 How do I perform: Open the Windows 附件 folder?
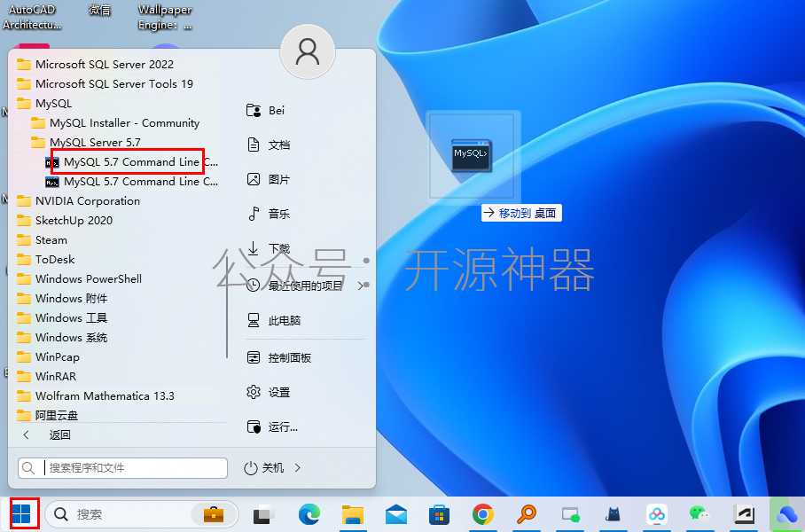(61, 298)
